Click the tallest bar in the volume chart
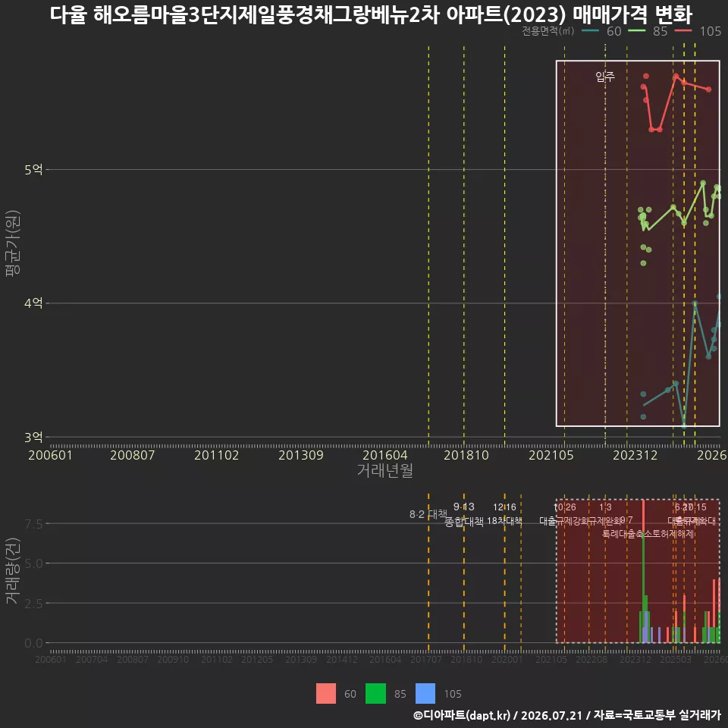Screen dimensions: 728x728 644,571
